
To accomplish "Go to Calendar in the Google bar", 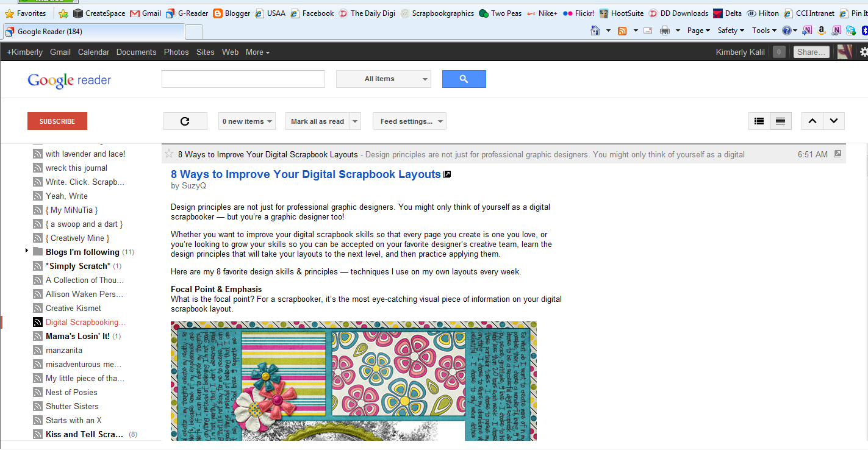I will coord(93,52).
